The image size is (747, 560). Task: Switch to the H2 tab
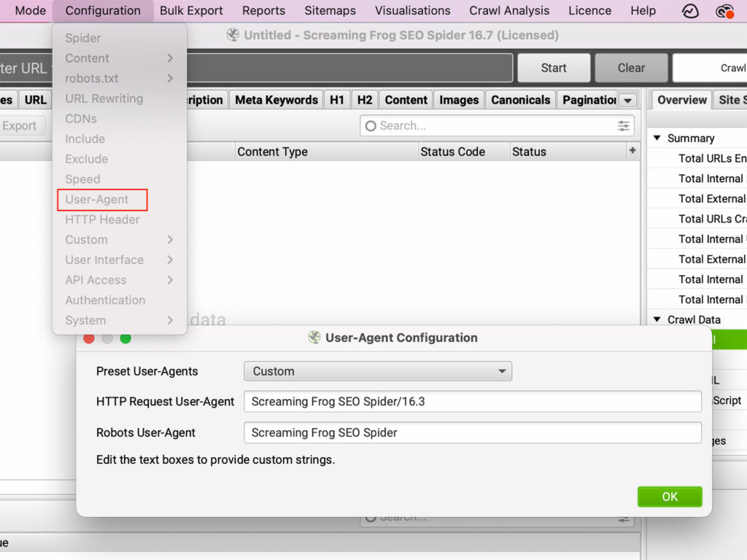point(365,100)
